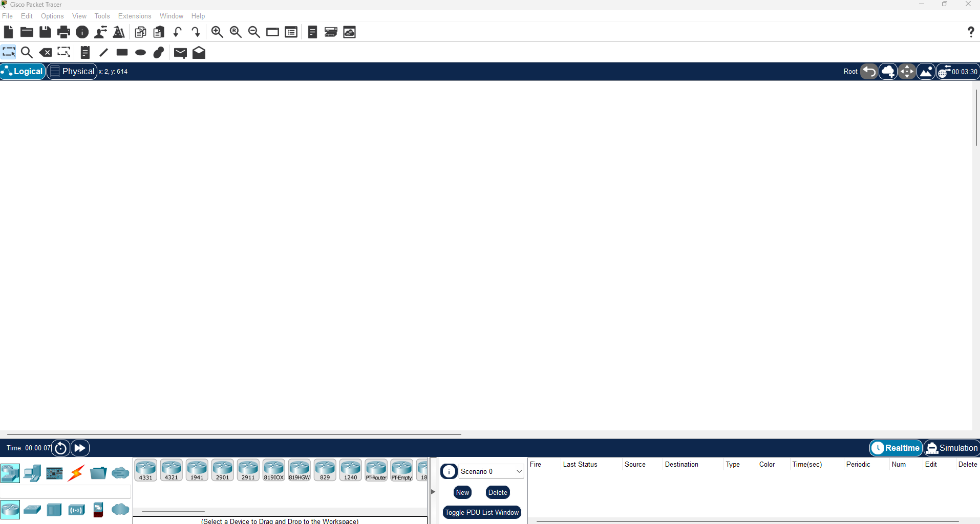Pick the PT-Router device
This screenshot has width=980, height=524.
click(x=376, y=470)
